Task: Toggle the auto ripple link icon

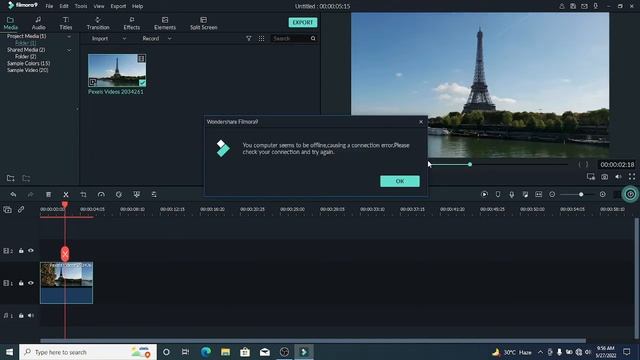Action: pyautogui.click(x=21, y=209)
